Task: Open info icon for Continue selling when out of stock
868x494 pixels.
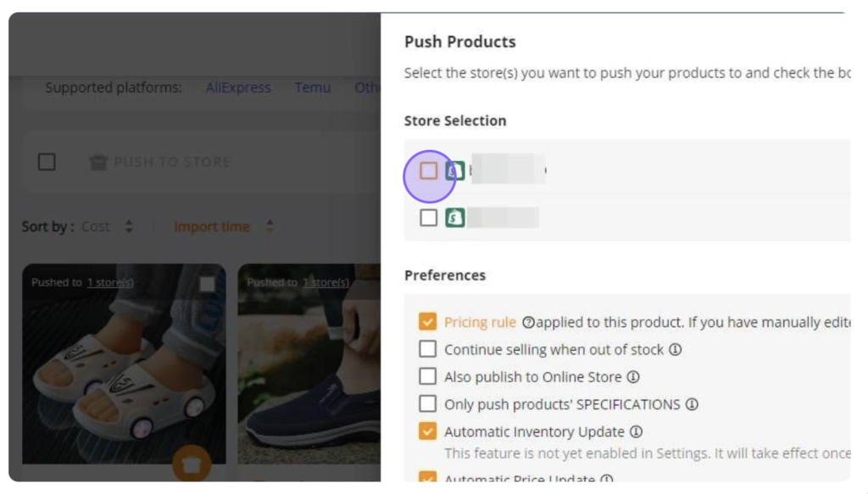Action: point(676,350)
